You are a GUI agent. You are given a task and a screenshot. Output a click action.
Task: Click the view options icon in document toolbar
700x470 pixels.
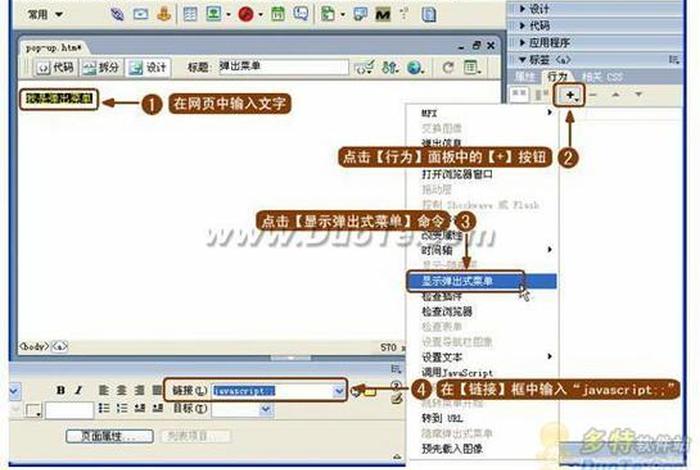(x=472, y=67)
